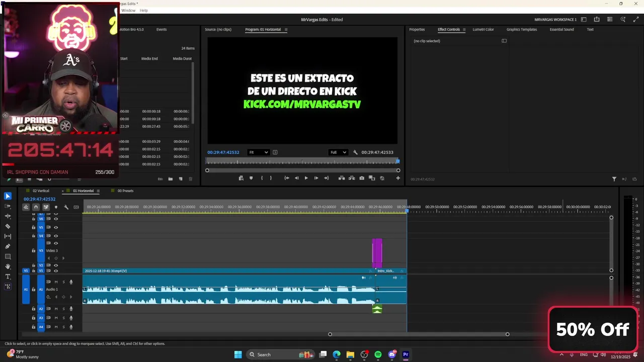The height and width of the screenshot is (362, 644).
Task: Click the A1 source patching button
Action: click(26, 290)
